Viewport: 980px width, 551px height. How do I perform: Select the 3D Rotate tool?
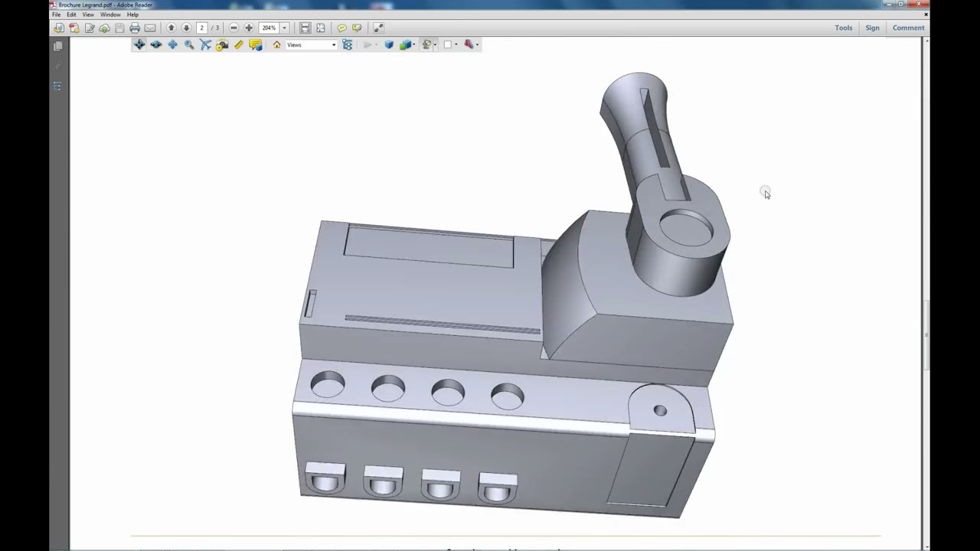click(x=139, y=44)
